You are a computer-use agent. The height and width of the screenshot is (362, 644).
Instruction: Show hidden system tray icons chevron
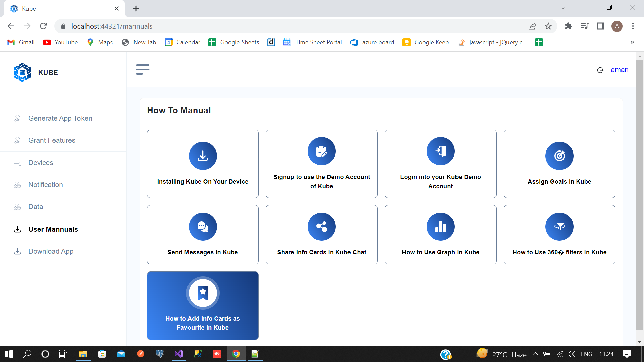[x=535, y=354]
